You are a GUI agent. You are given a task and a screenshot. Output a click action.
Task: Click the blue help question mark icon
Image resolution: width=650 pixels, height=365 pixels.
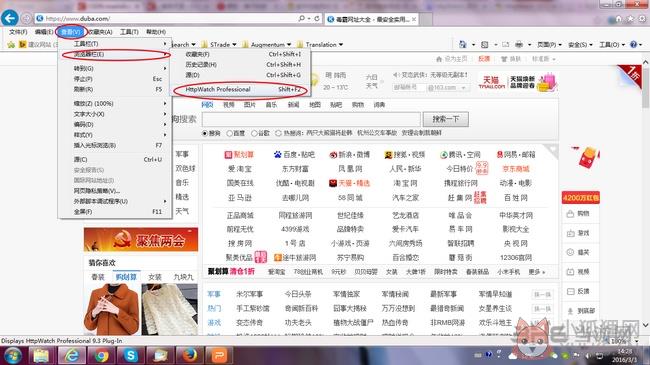(x=633, y=44)
